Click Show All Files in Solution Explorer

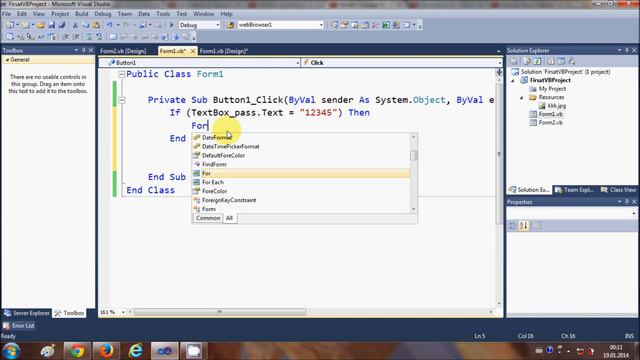point(526,61)
